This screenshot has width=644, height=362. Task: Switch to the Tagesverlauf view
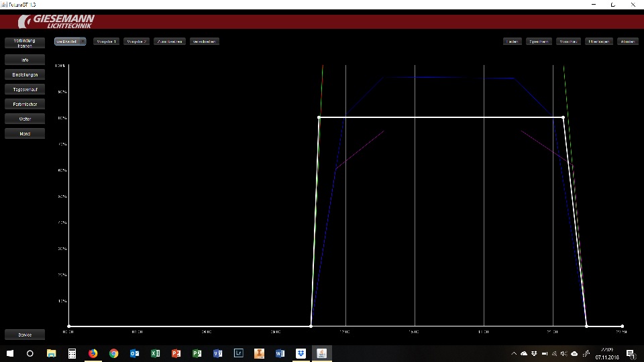click(x=25, y=89)
